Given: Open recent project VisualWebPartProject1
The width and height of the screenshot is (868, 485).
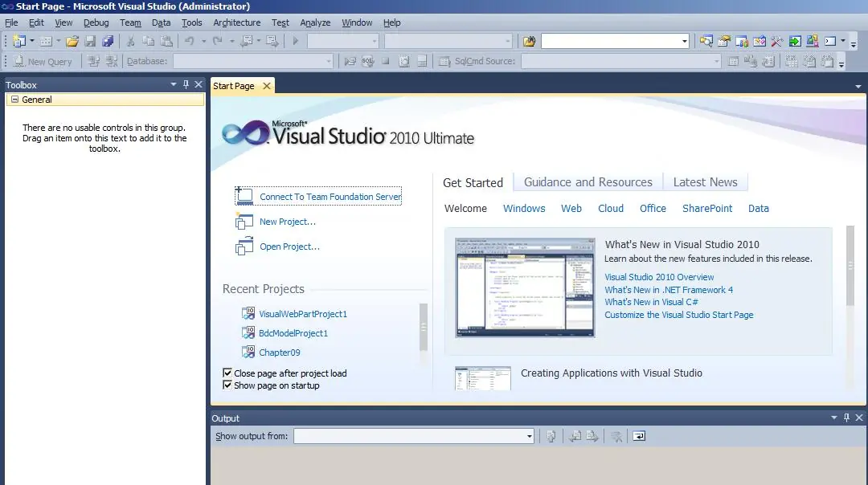Looking at the screenshot, I should pyautogui.click(x=303, y=314).
